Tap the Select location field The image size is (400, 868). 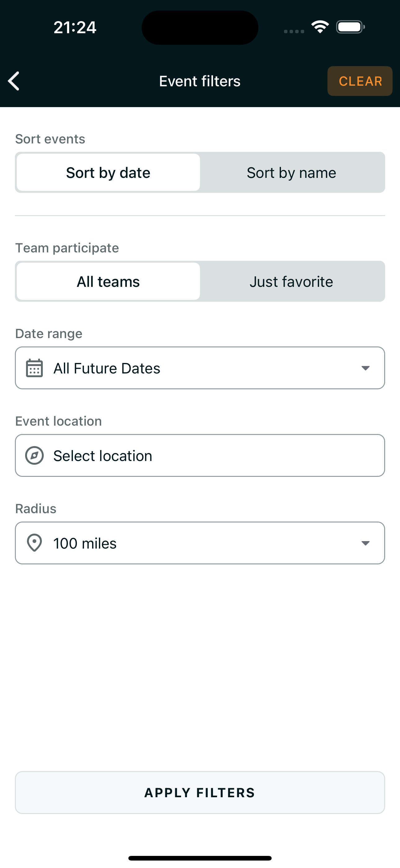200,455
